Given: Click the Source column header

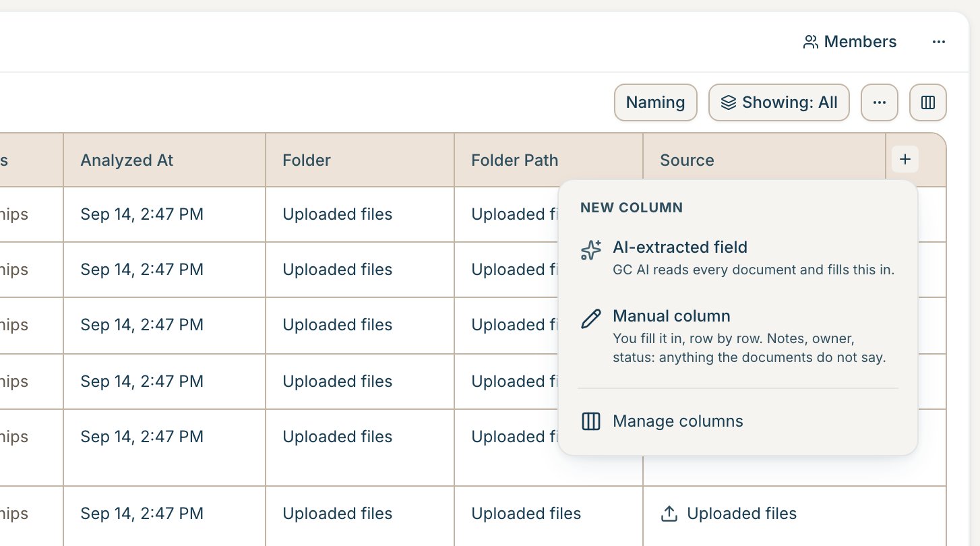Looking at the screenshot, I should tap(764, 160).
